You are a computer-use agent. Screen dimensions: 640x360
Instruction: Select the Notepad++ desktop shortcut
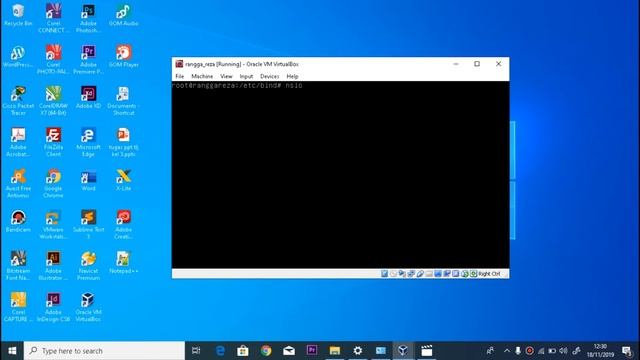123,262
